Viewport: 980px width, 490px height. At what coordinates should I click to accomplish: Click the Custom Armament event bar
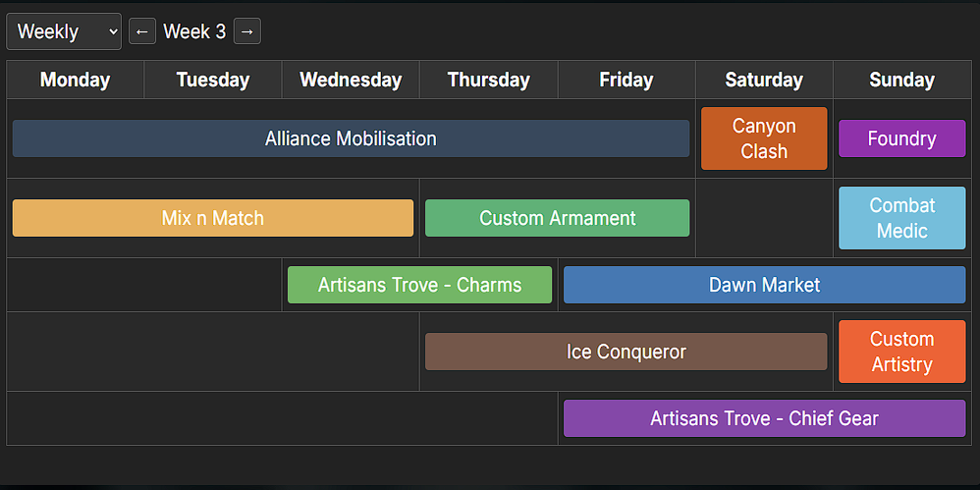(x=557, y=218)
